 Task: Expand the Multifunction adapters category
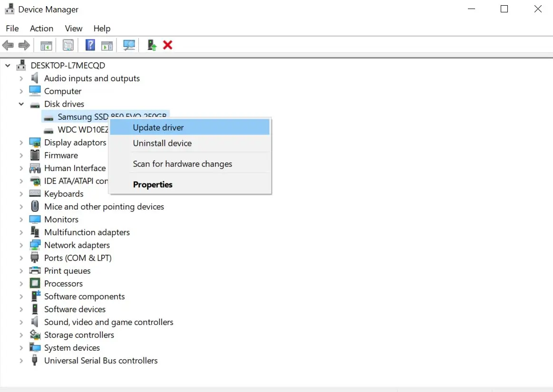point(21,232)
